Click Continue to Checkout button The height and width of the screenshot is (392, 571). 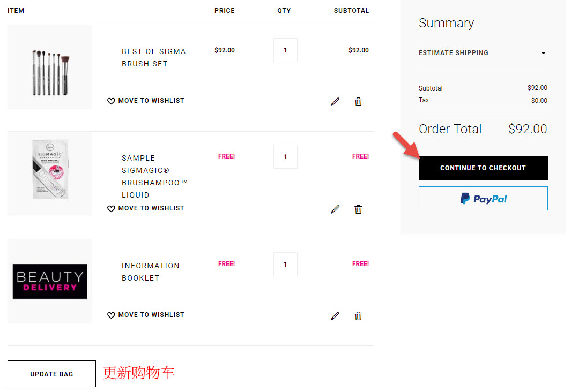(483, 168)
